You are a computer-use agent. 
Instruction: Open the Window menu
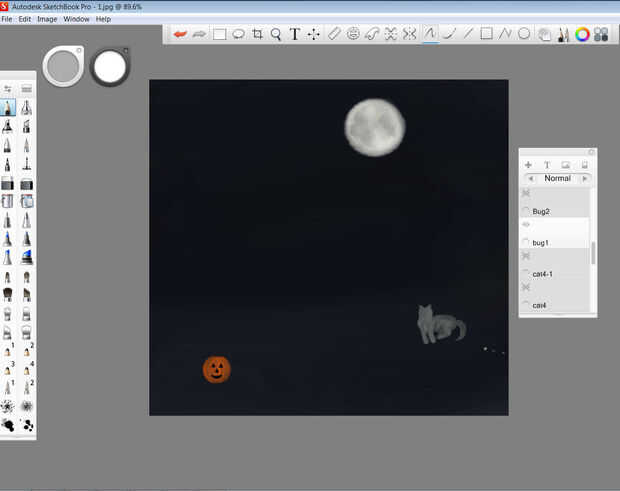(x=76, y=19)
